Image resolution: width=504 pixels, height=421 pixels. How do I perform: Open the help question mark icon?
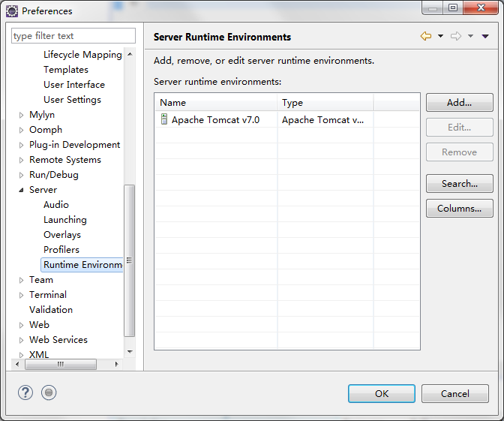click(25, 392)
